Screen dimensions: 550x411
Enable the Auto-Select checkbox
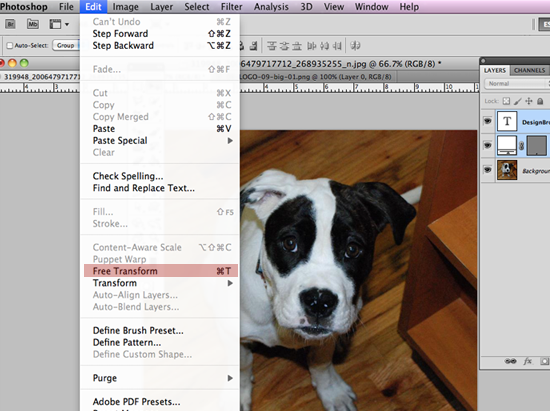(10, 46)
